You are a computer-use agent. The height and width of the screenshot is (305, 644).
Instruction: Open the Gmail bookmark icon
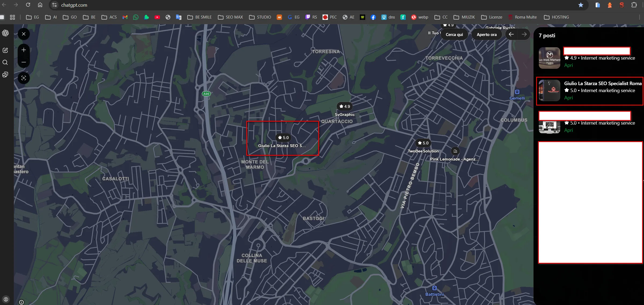[x=125, y=17]
